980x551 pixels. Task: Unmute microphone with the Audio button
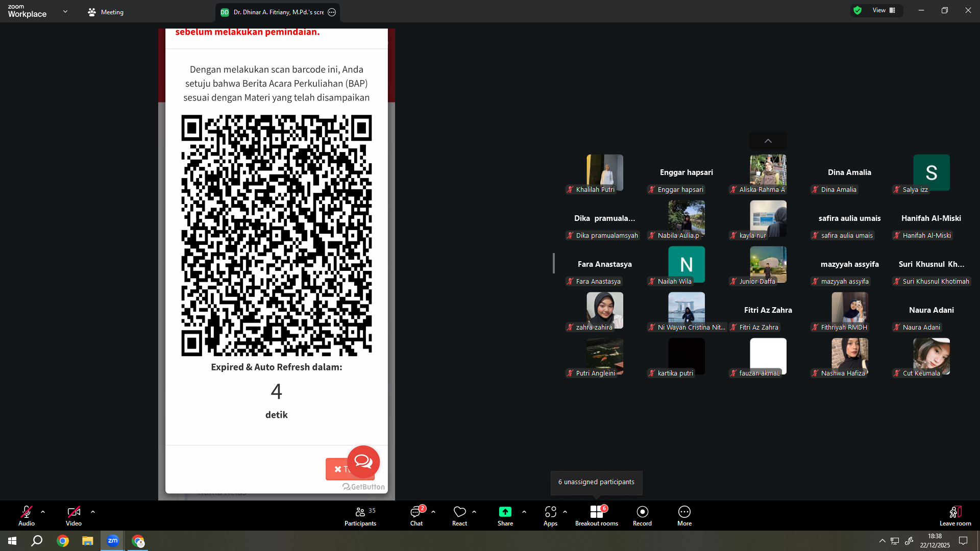pos(27,515)
